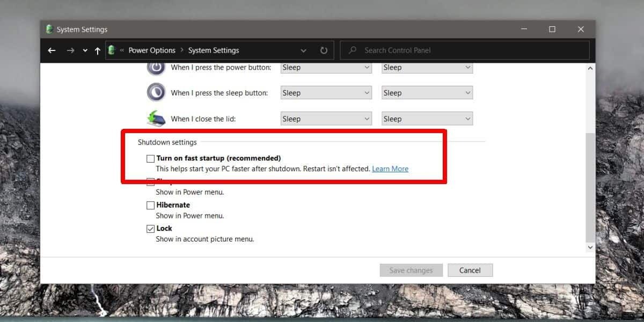Enable Turn on fast startup

click(150, 158)
